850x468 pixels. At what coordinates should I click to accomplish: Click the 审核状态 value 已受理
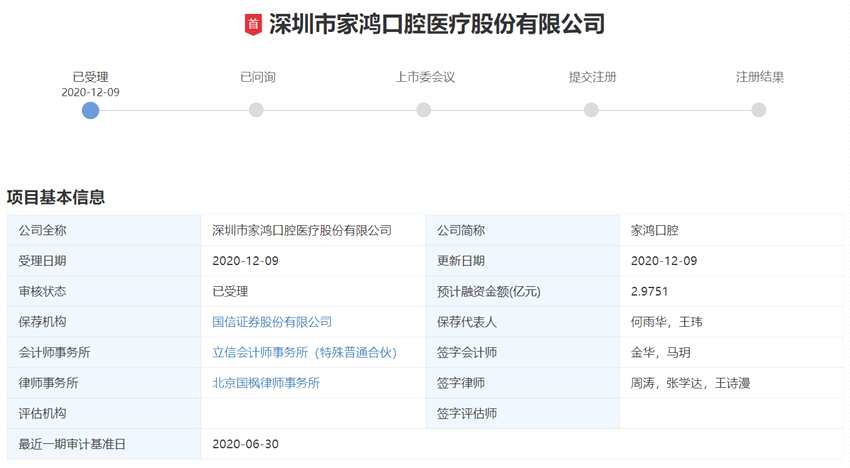coord(230,291)
